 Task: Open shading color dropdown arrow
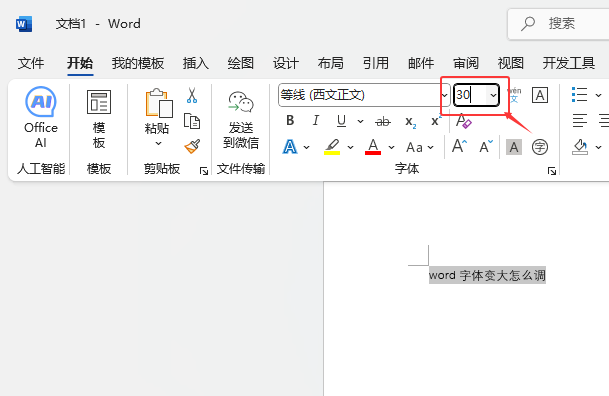click(x=599, y=148)
